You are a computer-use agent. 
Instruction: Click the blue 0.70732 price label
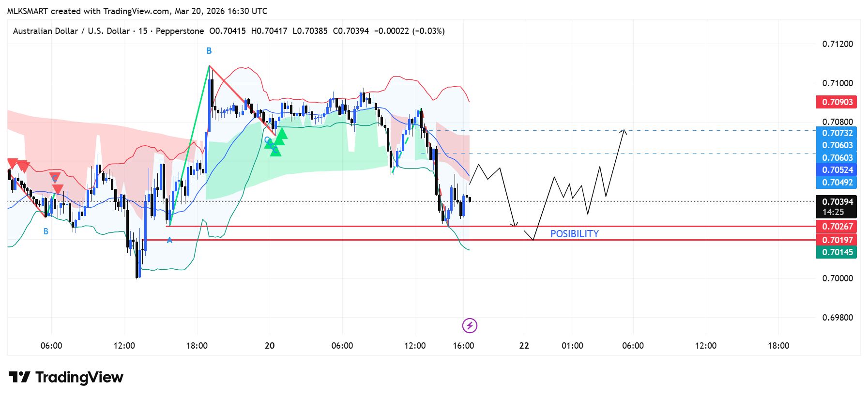[837, 133]
